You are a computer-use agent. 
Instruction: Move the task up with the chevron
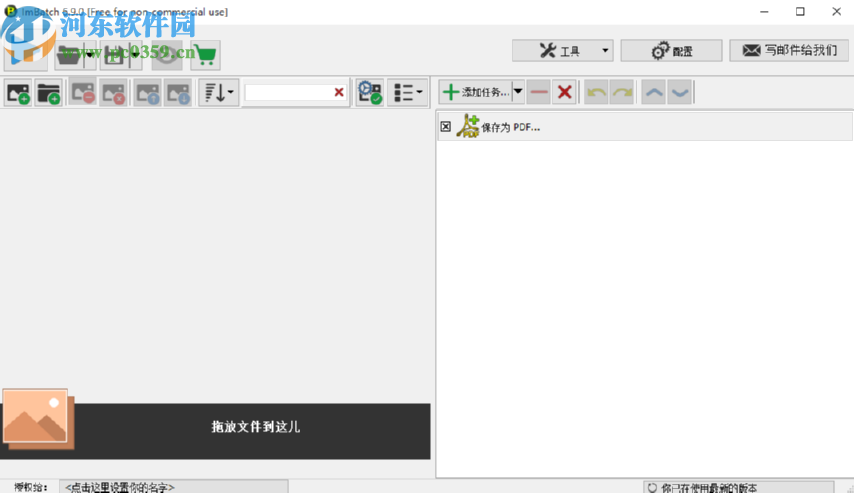point(654,92)
